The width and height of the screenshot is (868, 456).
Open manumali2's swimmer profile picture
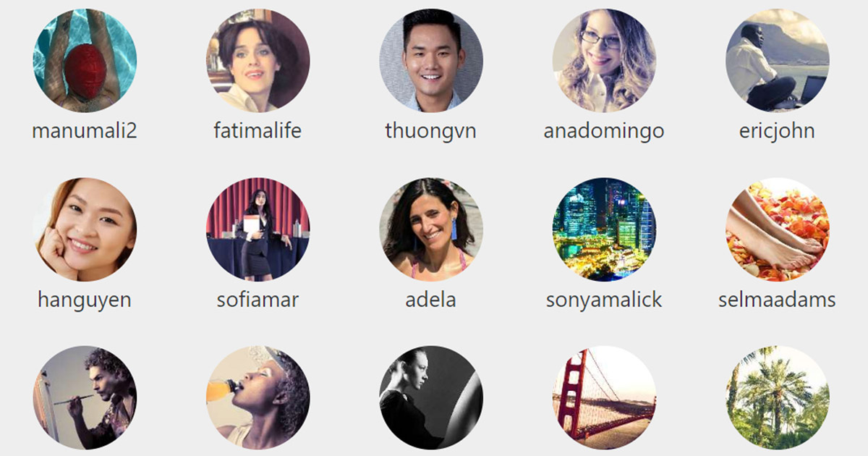(x=85, y=61)
